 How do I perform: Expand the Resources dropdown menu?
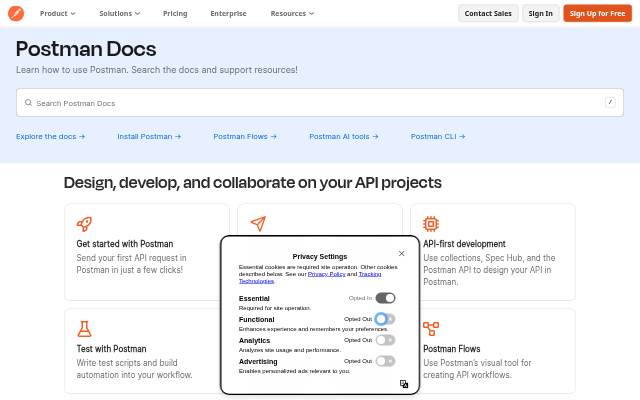[292, 13]
